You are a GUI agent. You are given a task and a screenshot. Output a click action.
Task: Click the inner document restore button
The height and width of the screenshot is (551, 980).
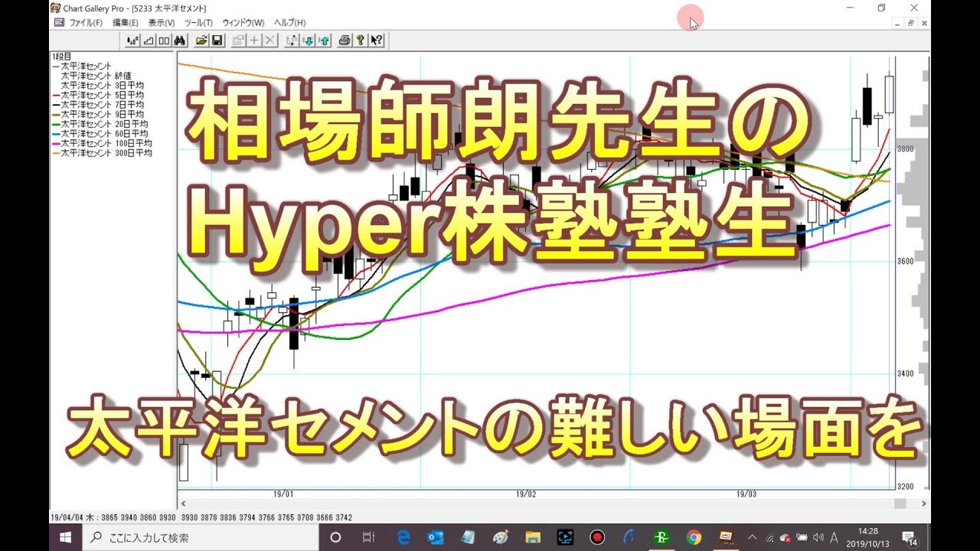click(910, 23)
